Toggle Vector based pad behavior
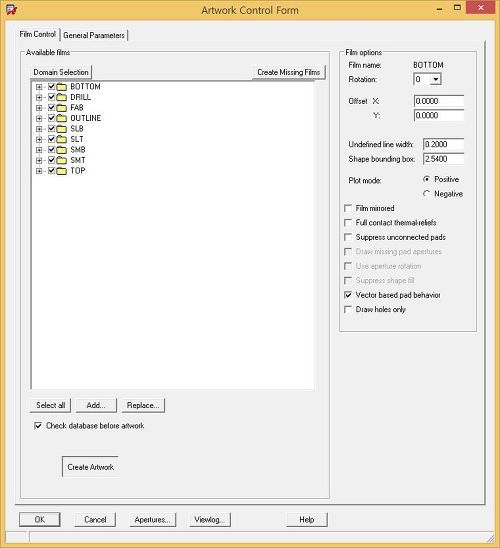500x548 pixels. coord(348,295)
